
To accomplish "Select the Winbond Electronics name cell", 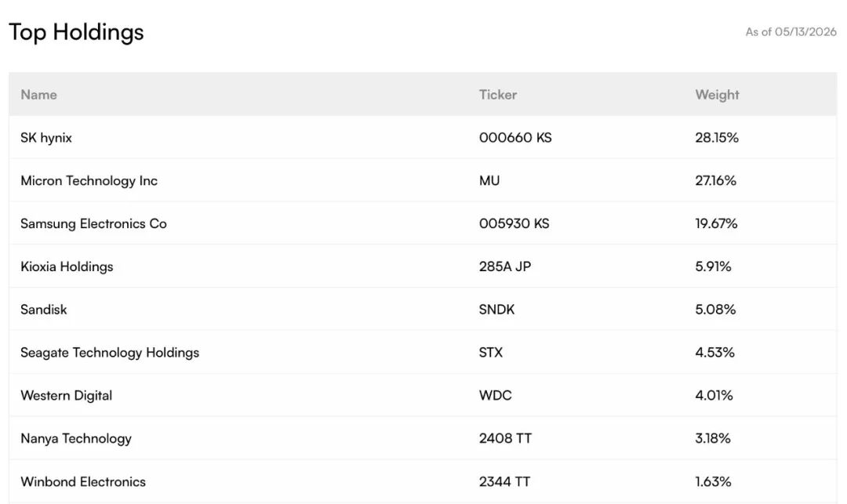I will [83, 481].
